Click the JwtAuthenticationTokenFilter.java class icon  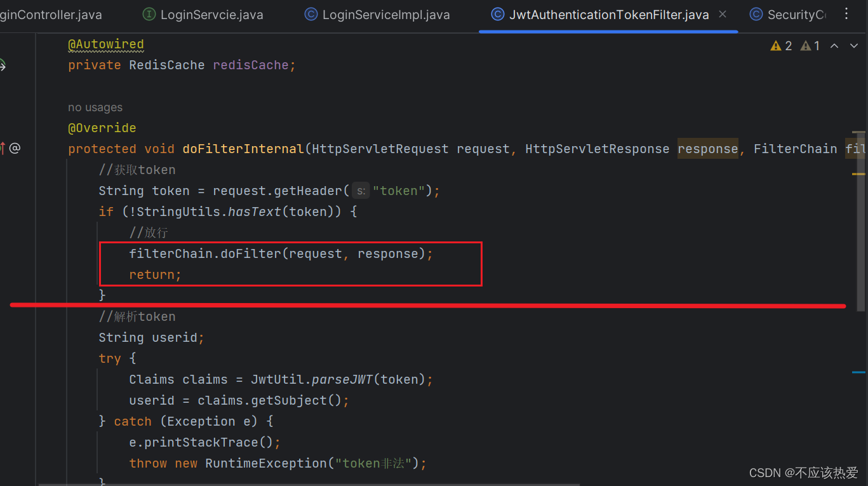pyautogui.click(x=498, y=15)
